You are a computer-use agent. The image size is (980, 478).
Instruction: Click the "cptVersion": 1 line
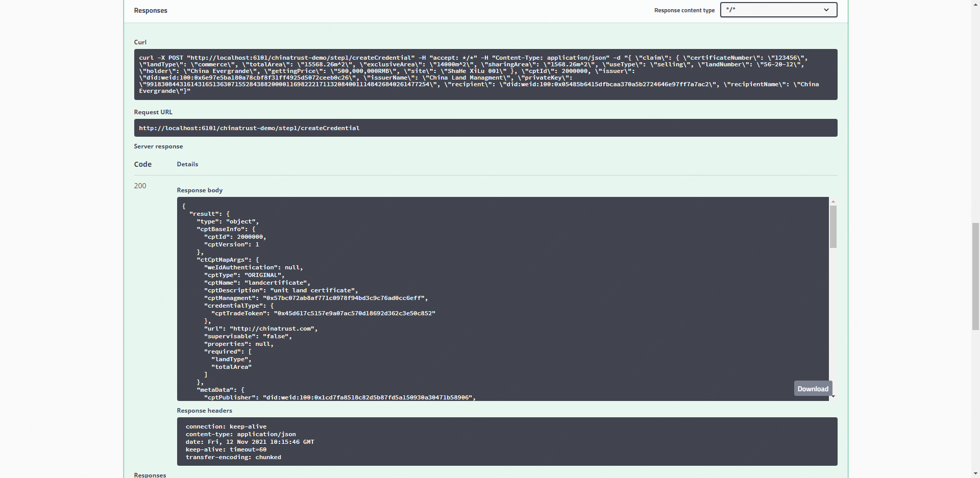(x=231, y=244)
